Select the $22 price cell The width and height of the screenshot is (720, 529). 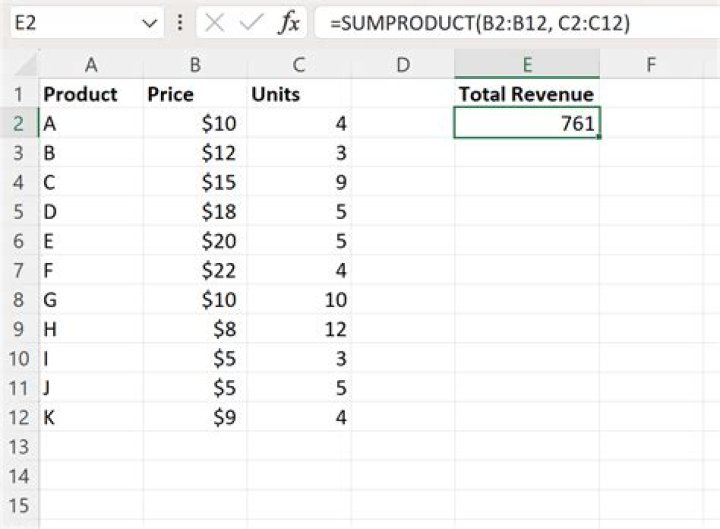(x=195, y=271)
